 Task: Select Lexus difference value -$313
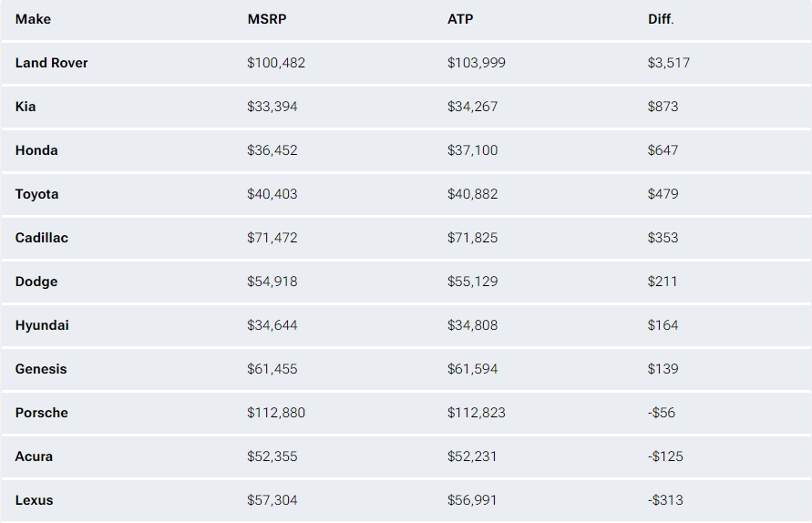point(665,500)
